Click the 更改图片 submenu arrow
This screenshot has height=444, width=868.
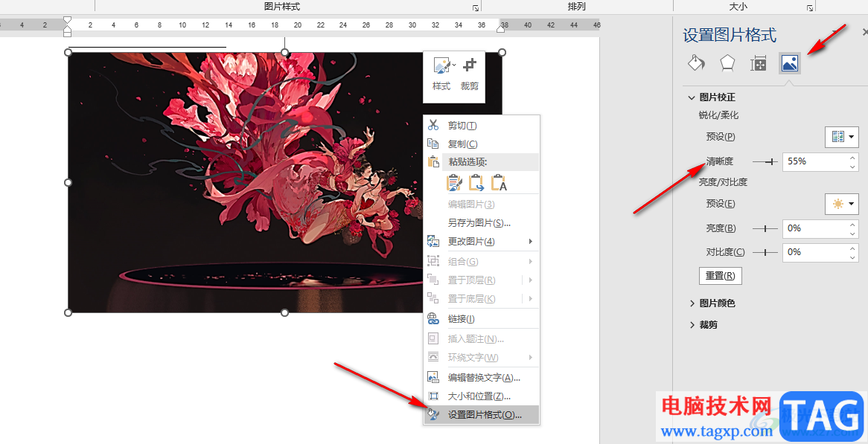point(530,242)
